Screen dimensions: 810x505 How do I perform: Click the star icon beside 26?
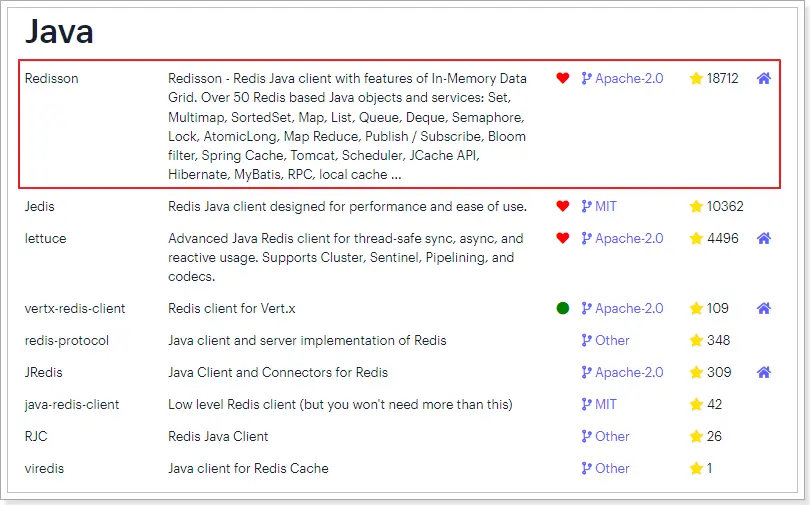coord(696,436)
